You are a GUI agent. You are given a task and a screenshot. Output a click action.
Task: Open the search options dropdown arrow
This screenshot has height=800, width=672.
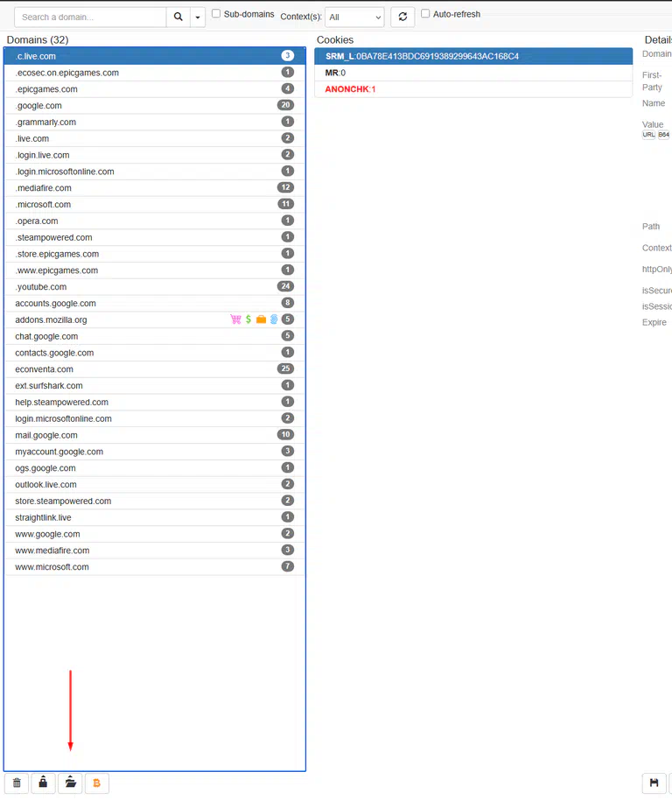[198, 17]
